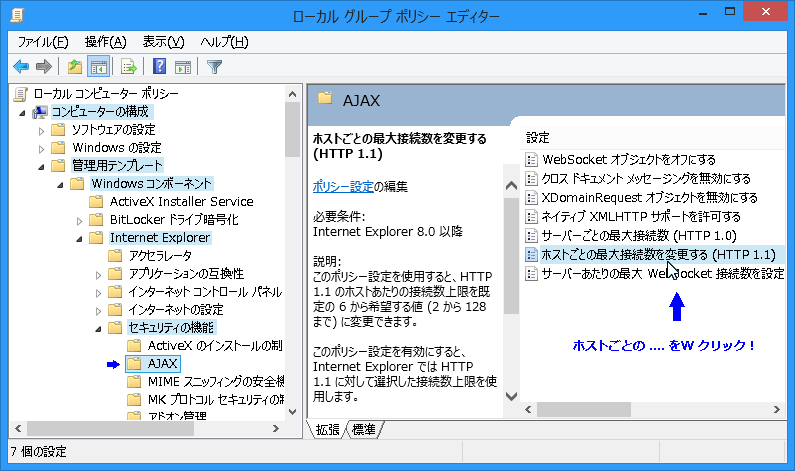Expand the インターネット コントロール パネル node
Viewport: 795px width, 471px height.
point(98,293)
